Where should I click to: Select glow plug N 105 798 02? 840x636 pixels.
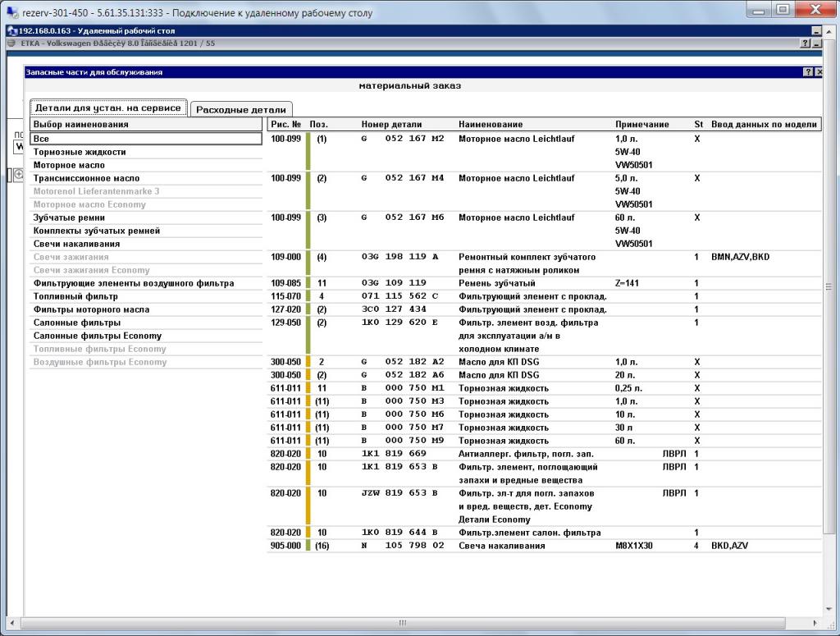point(544,546)
